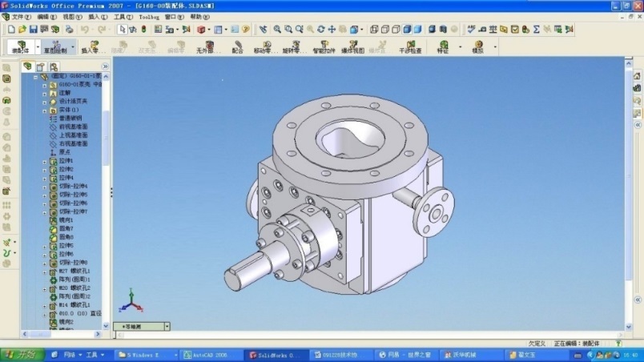
Task: Click the Rotate Component (旋转零...) tool
Action: [295, 46]
